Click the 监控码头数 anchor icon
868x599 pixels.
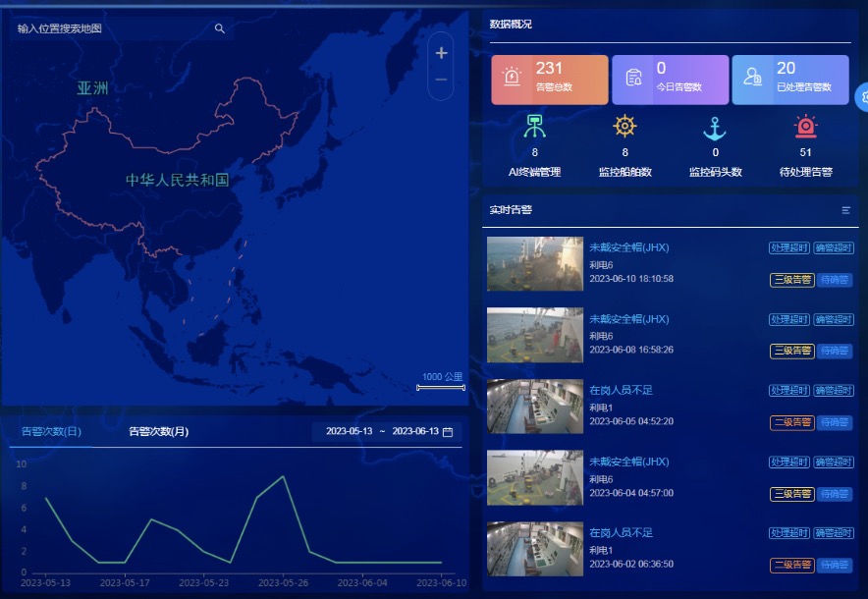[x=715, y=128]
